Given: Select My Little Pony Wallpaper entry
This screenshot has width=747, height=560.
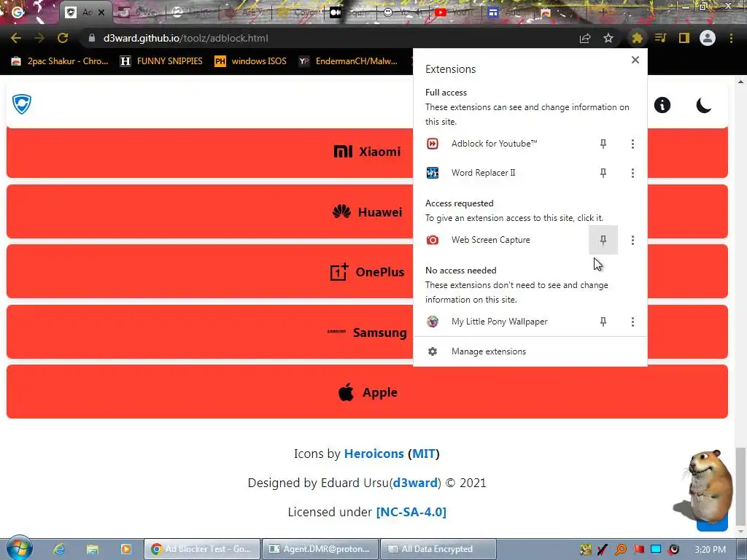Looking at the screenshot, I should [x=502, y=322].
